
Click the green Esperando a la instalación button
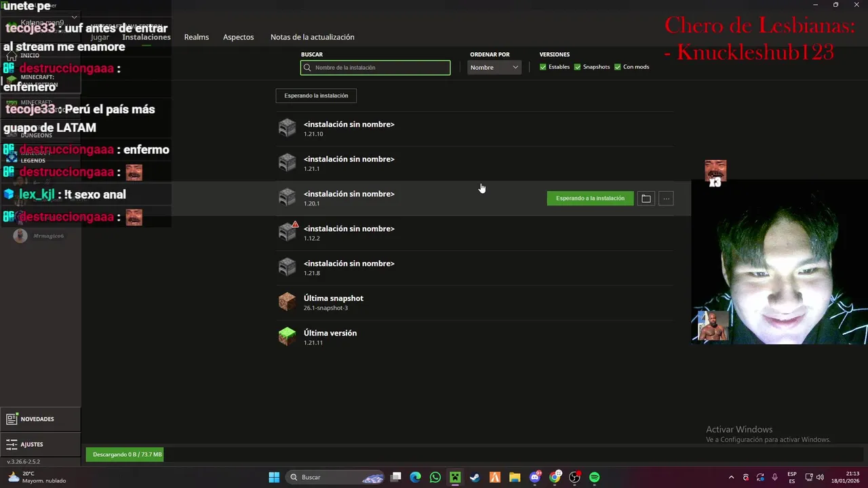click(x=591, y=199)
